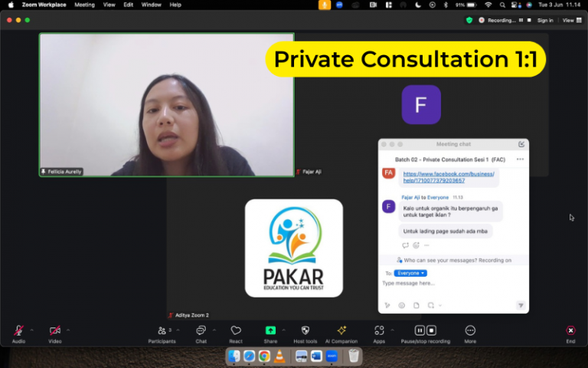Open the View menu in menu bar
The width and height of the screenshot is (588, 368).
(x=109, y=5)
